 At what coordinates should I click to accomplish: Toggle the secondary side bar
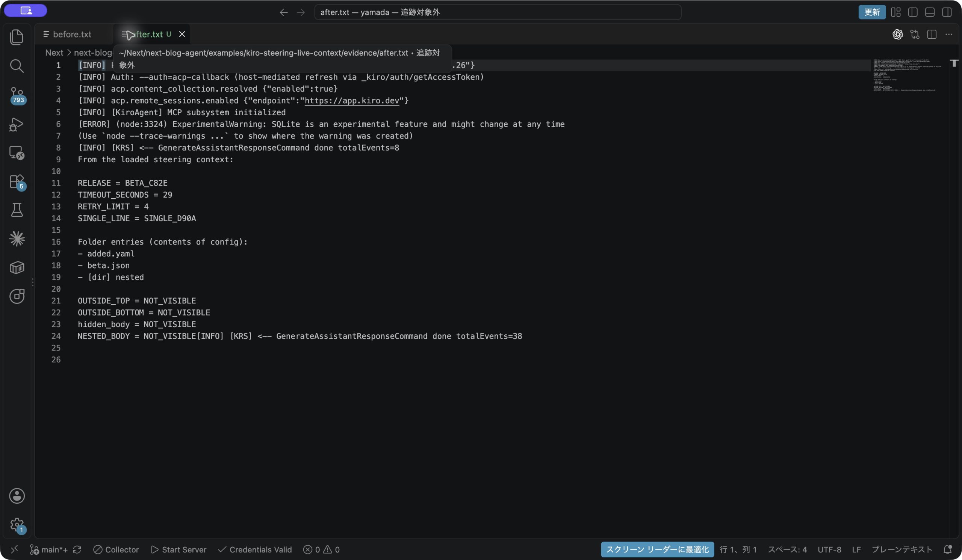947,12
